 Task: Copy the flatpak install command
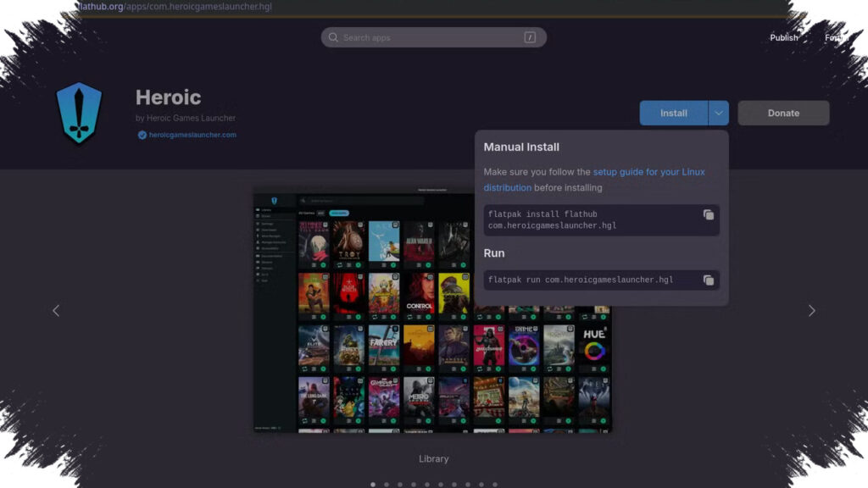tap(708, 214)
